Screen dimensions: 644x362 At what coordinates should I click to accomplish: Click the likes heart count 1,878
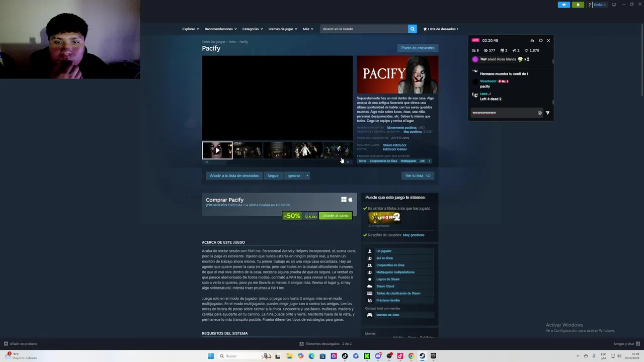pos(532,50)
